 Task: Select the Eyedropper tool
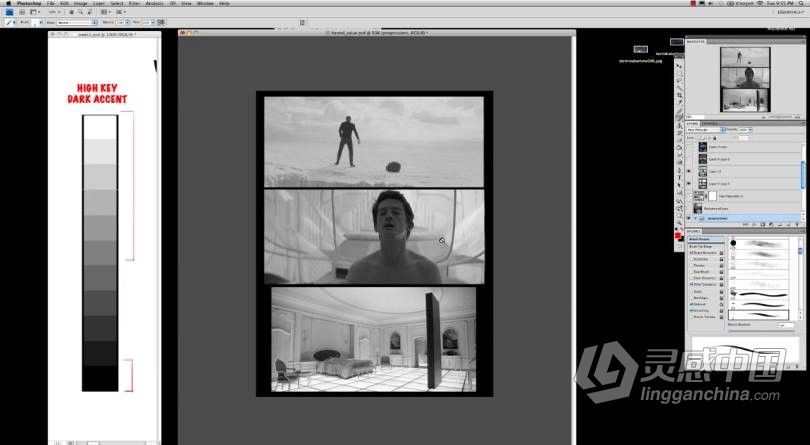click(679, 102)
